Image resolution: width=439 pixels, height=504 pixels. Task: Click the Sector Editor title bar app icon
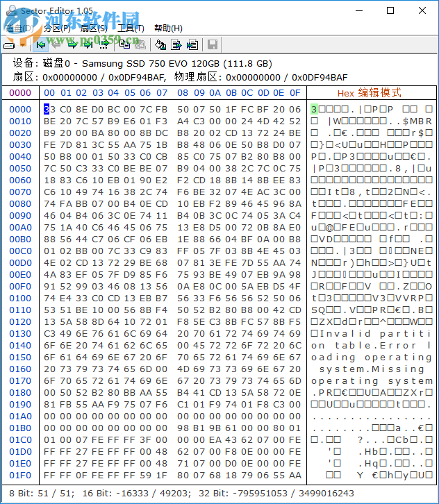point(13,10)
